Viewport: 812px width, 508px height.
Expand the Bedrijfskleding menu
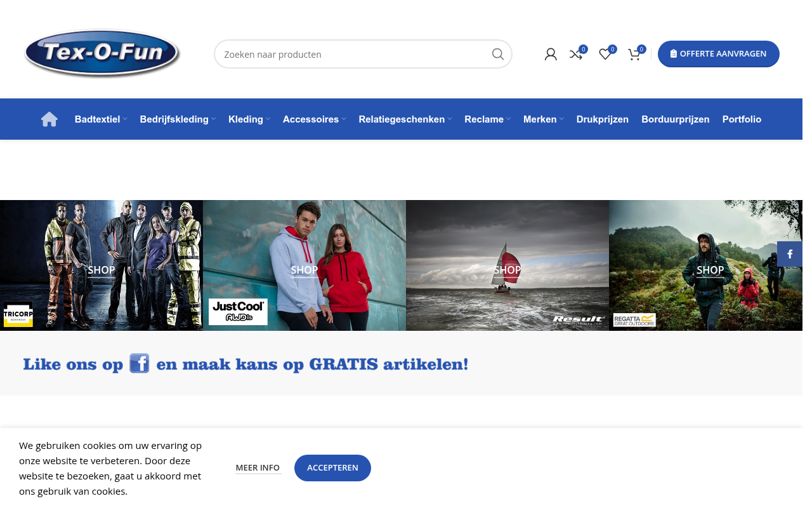pos(178,119)
